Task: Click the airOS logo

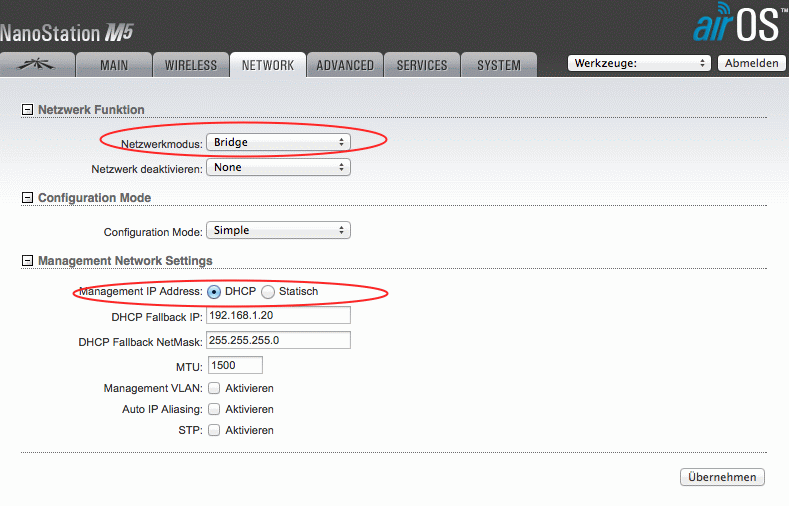Action: [736, 24]
